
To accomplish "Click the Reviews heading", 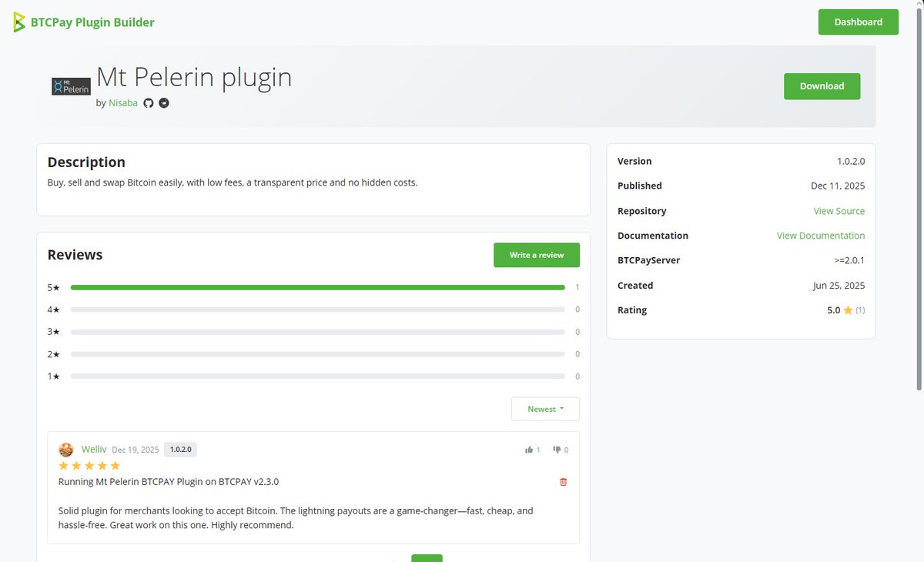I will [75, 255].
